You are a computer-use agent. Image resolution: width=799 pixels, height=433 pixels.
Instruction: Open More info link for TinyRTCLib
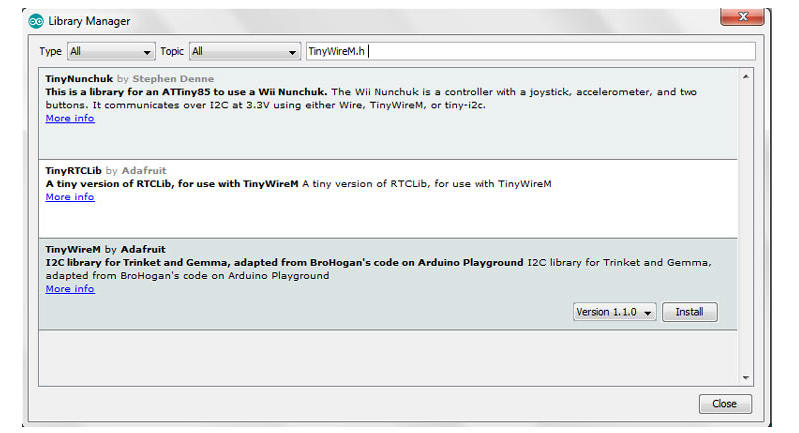(70, 197)
